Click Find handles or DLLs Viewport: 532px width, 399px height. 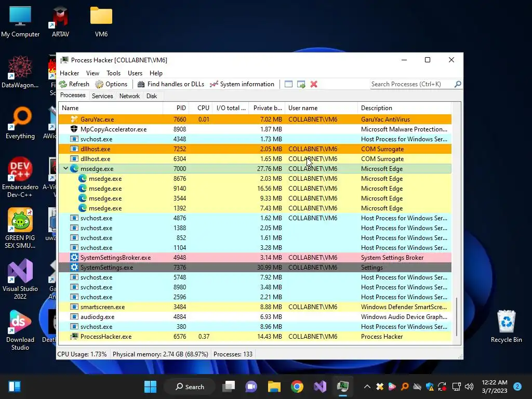(x=170, y=84)
